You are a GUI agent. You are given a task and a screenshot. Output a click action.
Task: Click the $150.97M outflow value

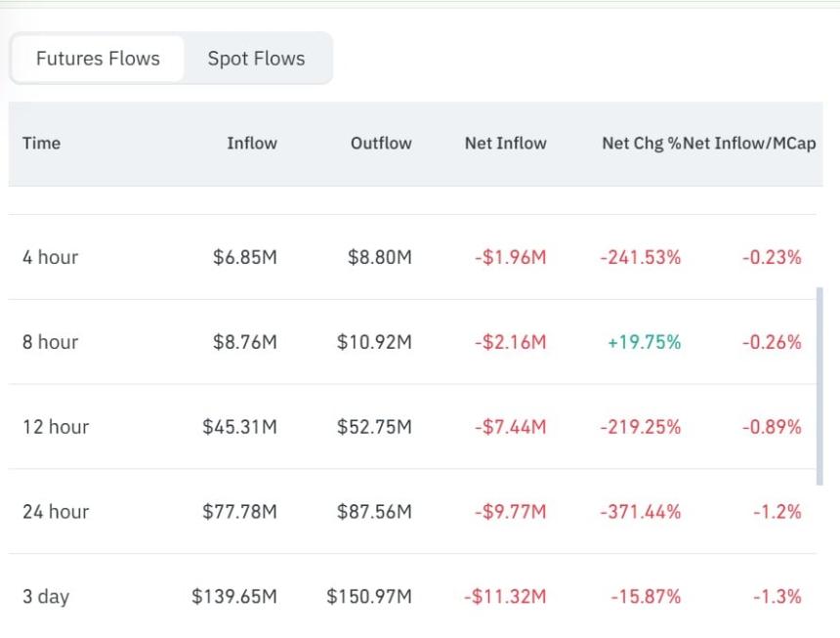(x=369, y=596)
